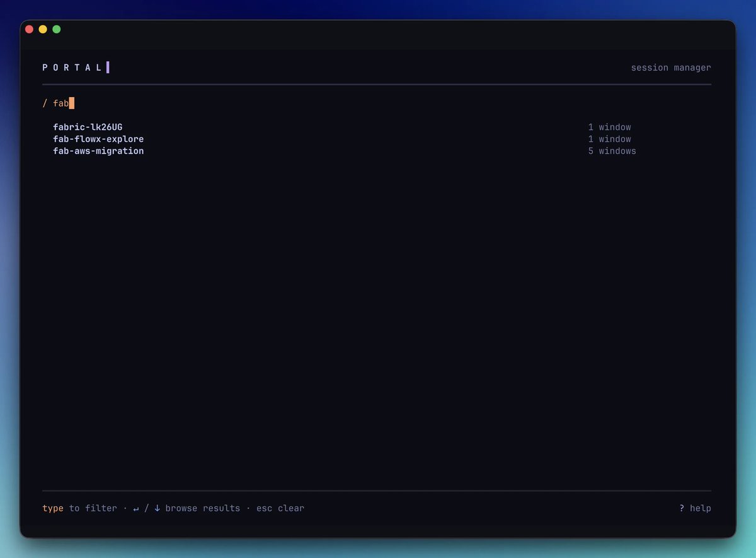Click '5 windows' count for fab-aws-migration
756x558 pixels.
tap(612, 151)
